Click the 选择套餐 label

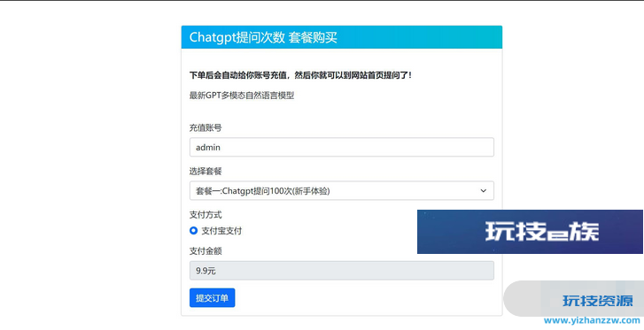[206, 171]
